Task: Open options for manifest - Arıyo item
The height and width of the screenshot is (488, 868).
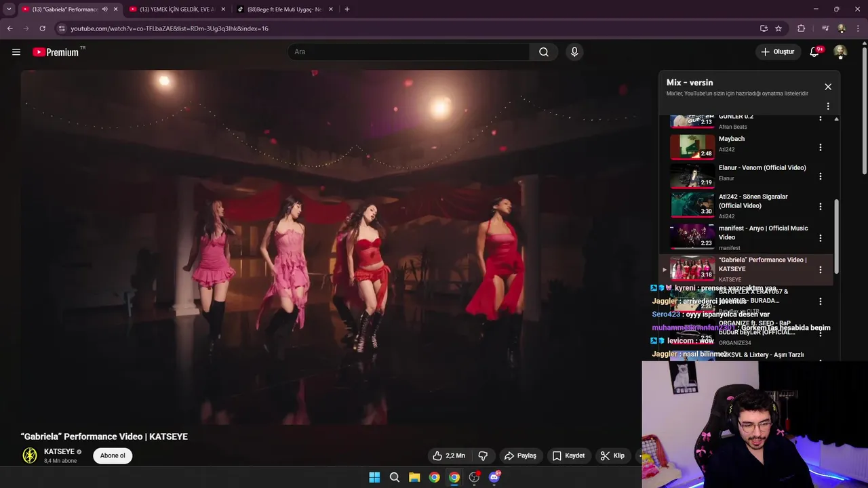Action: click(821, 238)
